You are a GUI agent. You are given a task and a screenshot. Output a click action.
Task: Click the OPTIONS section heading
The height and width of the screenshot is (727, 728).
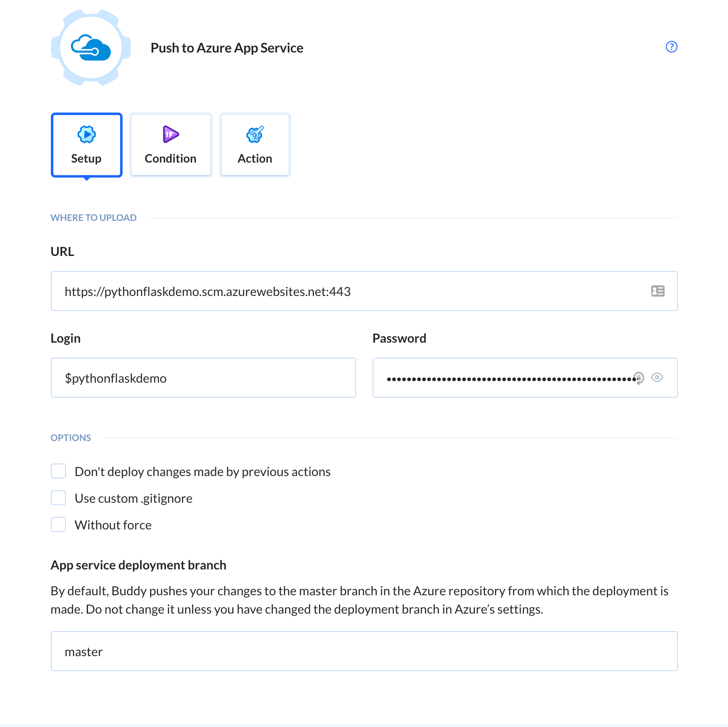pos(70,438)
